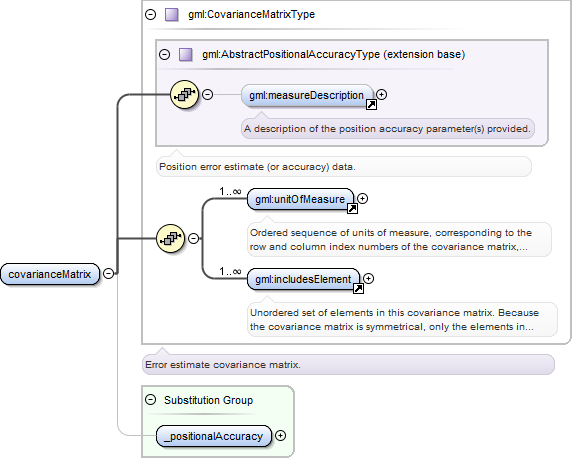
Task: Click the sequence compositor icon before gml:unitOfMeasure
Action: click(170, 239)
